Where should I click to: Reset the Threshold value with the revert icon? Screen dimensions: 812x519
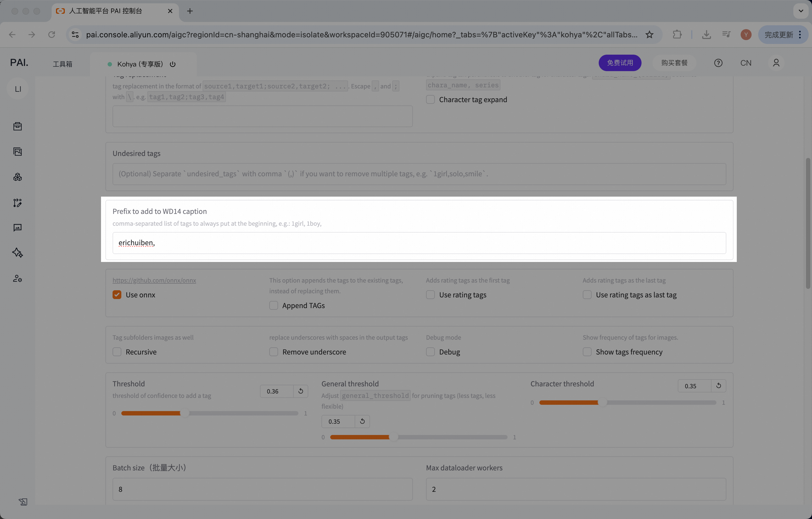[301, 391]
